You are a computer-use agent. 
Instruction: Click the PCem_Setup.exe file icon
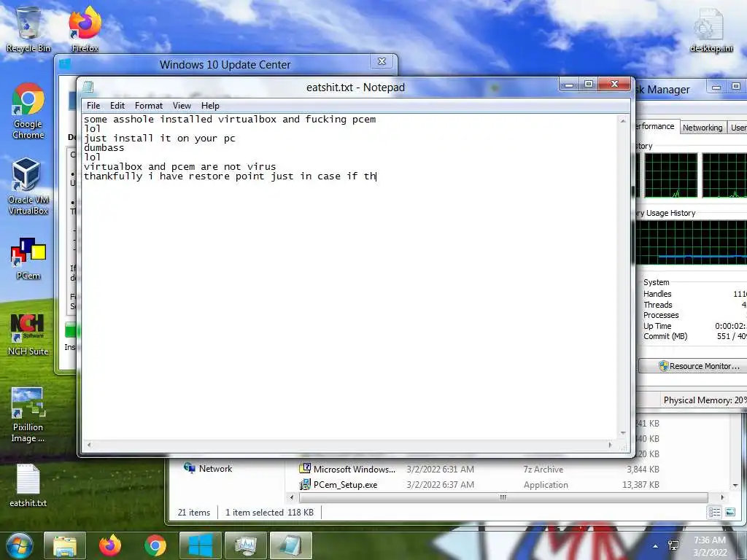pos(305,485)
